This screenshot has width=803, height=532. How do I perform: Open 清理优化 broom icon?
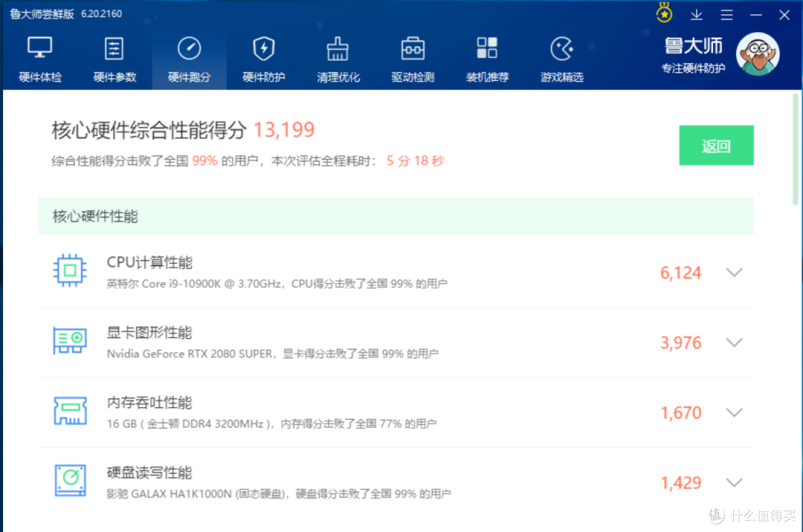click(x=338, y=48)
